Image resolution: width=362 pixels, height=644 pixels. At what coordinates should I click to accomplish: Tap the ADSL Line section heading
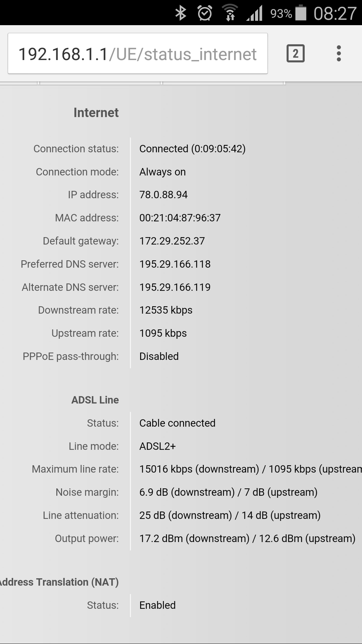(x=95, y=400)
